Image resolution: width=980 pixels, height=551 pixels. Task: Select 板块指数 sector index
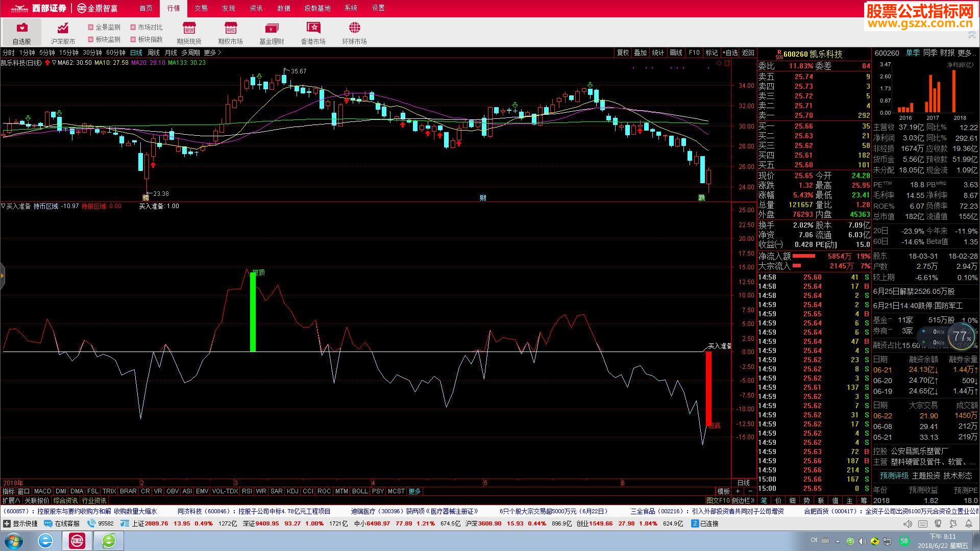[146, 39]
